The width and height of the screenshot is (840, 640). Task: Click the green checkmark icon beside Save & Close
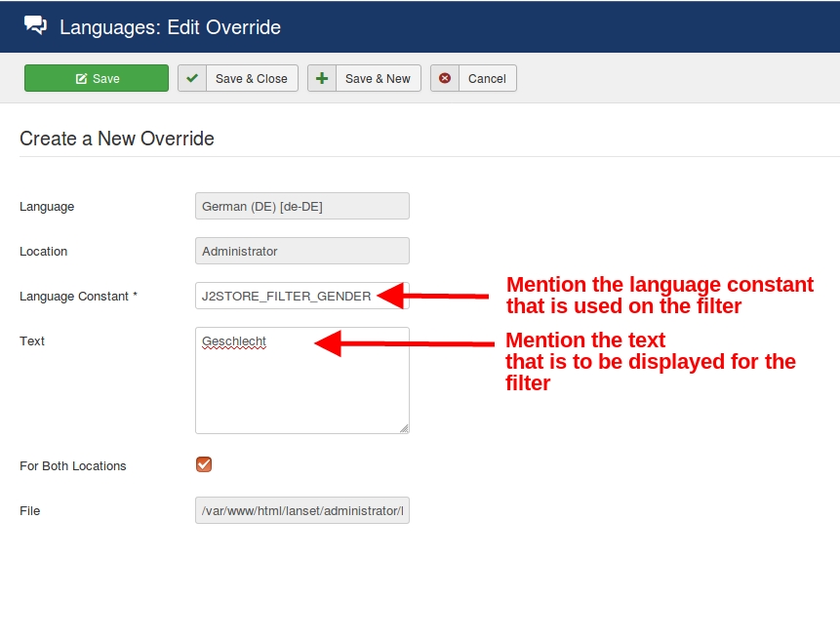click(193, 79)
